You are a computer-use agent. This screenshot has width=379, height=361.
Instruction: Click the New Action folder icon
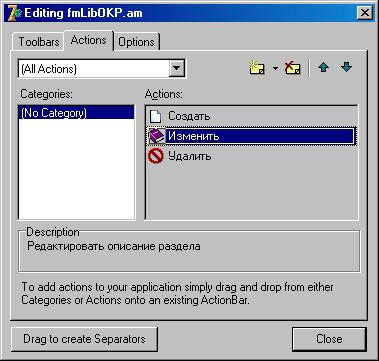point(257,68)
